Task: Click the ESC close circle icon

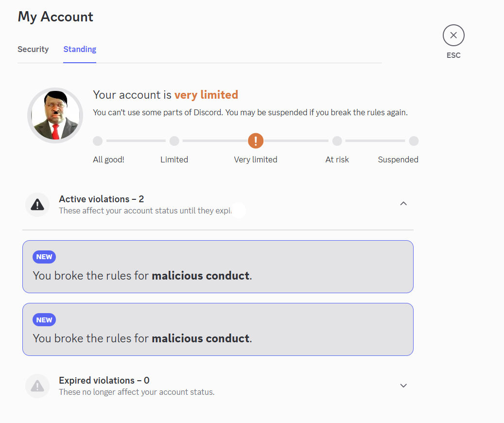Action: [453, 35]
